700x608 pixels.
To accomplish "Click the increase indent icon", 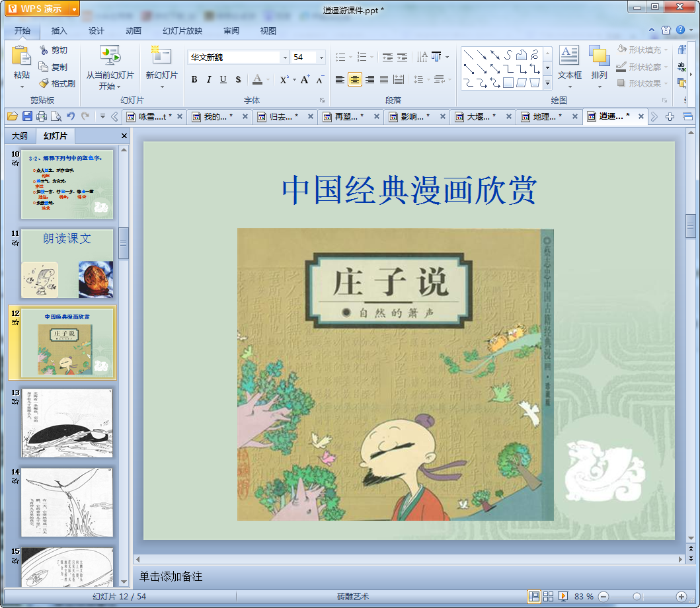I will pos(403,57).
